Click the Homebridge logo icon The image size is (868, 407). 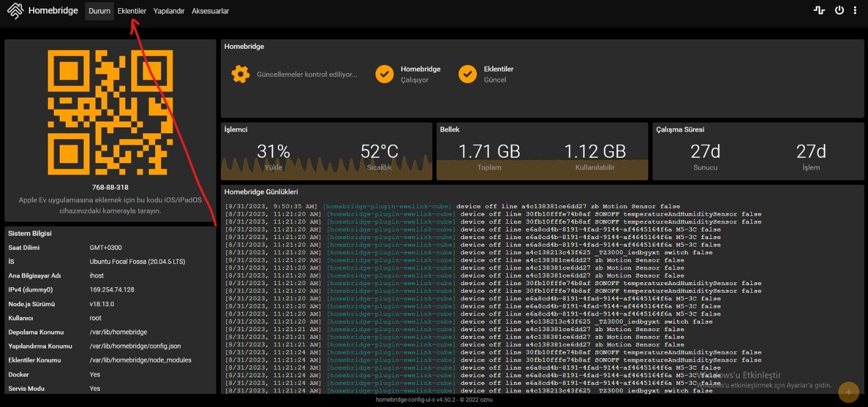pyautogui.click(x=15, y=11)
